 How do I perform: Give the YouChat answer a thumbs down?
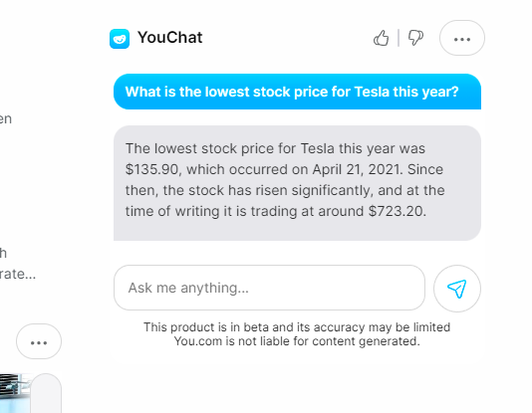coord(415,38)
